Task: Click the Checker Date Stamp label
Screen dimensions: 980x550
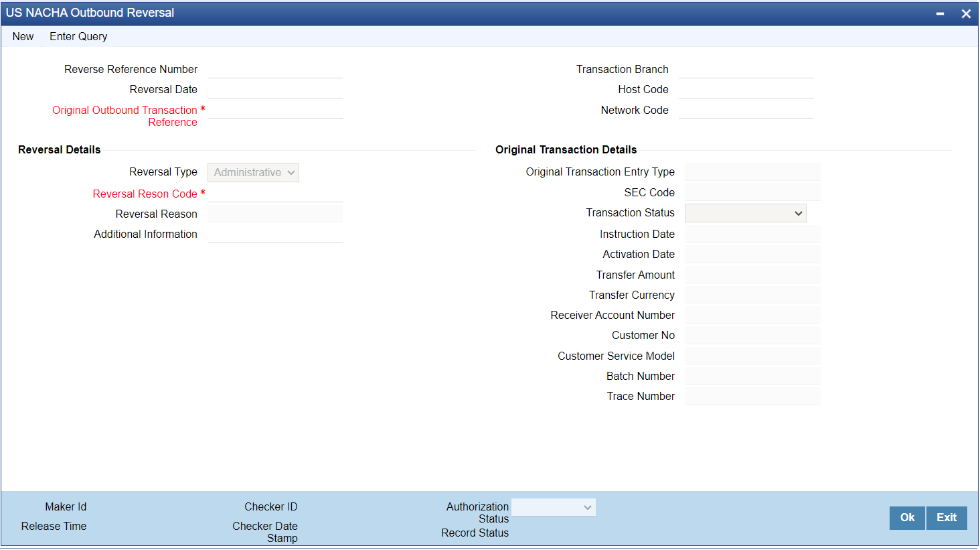Action: coord(265,532)
